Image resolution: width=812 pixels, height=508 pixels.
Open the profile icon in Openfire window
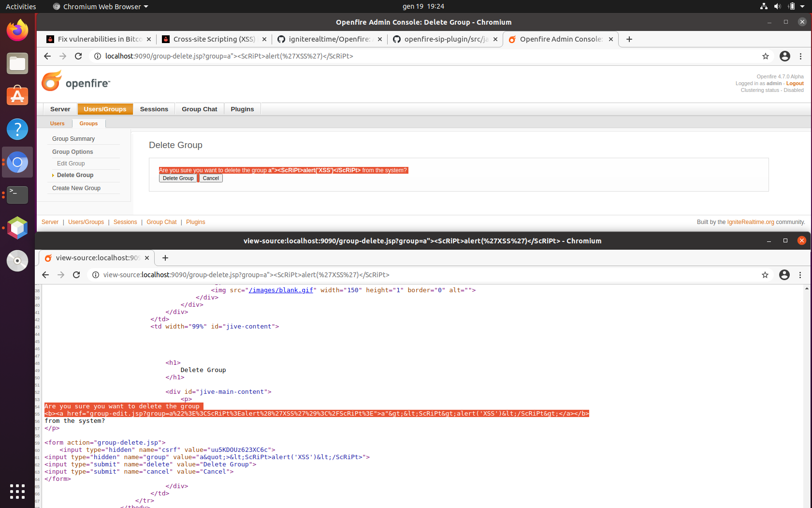[785, 56]
